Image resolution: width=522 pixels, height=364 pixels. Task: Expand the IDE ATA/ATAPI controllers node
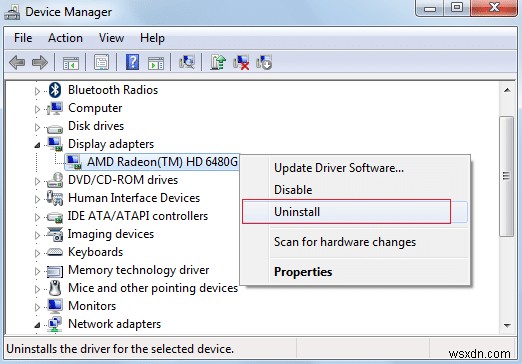pos(37,217)
